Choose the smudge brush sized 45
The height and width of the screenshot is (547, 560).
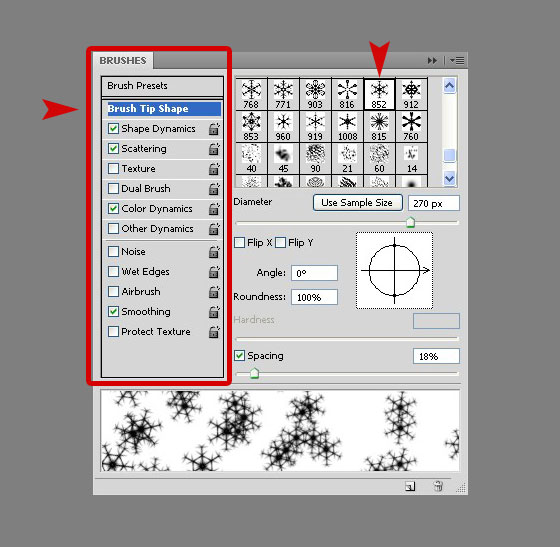[283, 159]
